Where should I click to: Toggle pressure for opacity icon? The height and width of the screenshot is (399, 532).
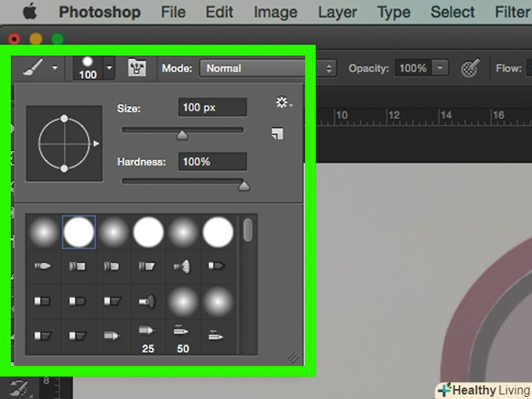[x=471, y=68]
